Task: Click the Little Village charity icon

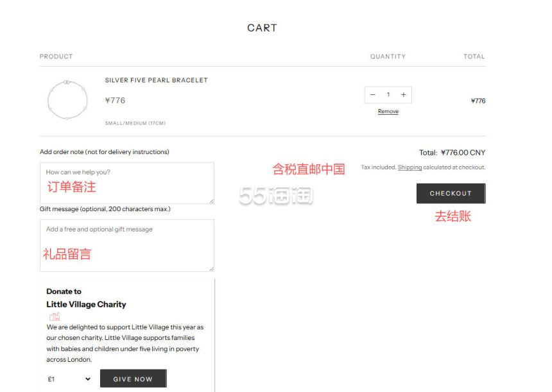Action: tap(55, 316)
